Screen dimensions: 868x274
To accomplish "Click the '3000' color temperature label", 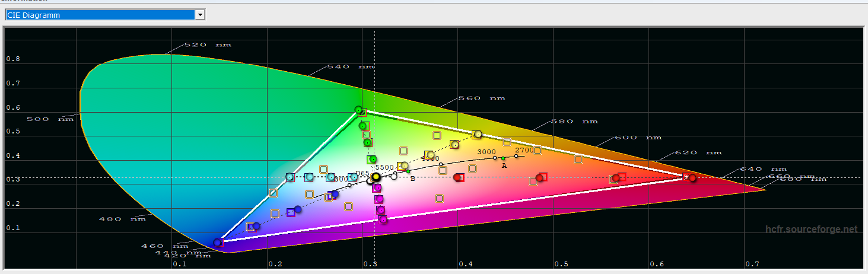I will tap(487, 152).
